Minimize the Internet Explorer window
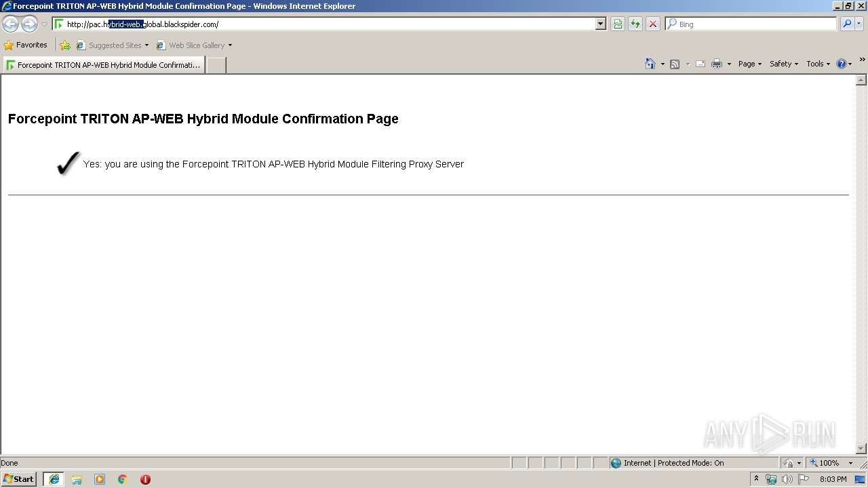The width and height of the screenshot is (868, 488). tap(837, 5)
